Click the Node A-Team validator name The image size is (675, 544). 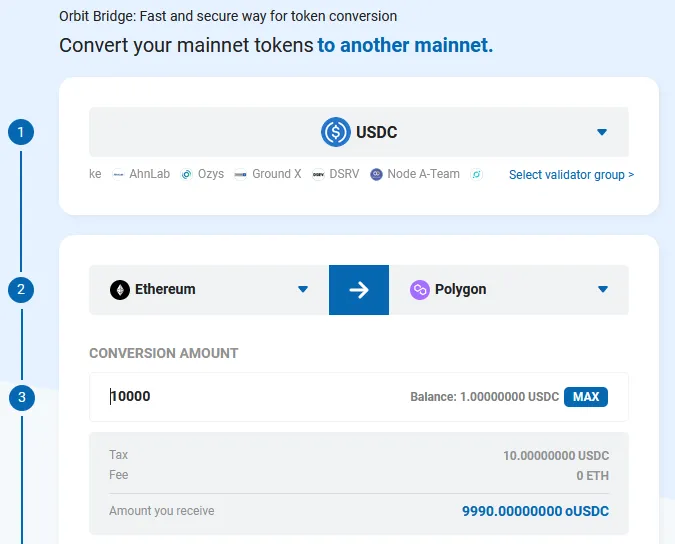424,174
